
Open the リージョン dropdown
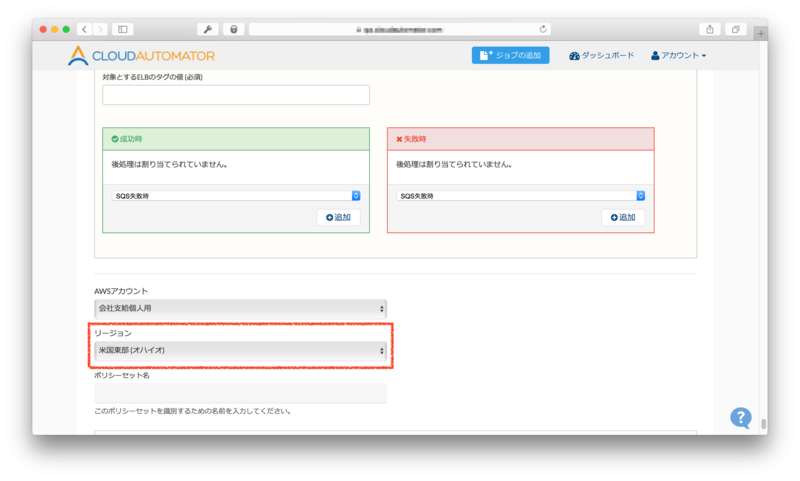click(x=240, y=350)
